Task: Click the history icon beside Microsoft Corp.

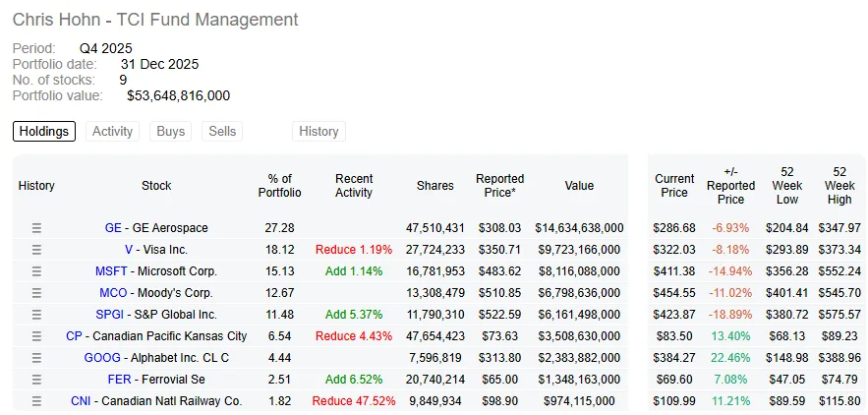Action: pyautogui.click(x=36, y=271)
